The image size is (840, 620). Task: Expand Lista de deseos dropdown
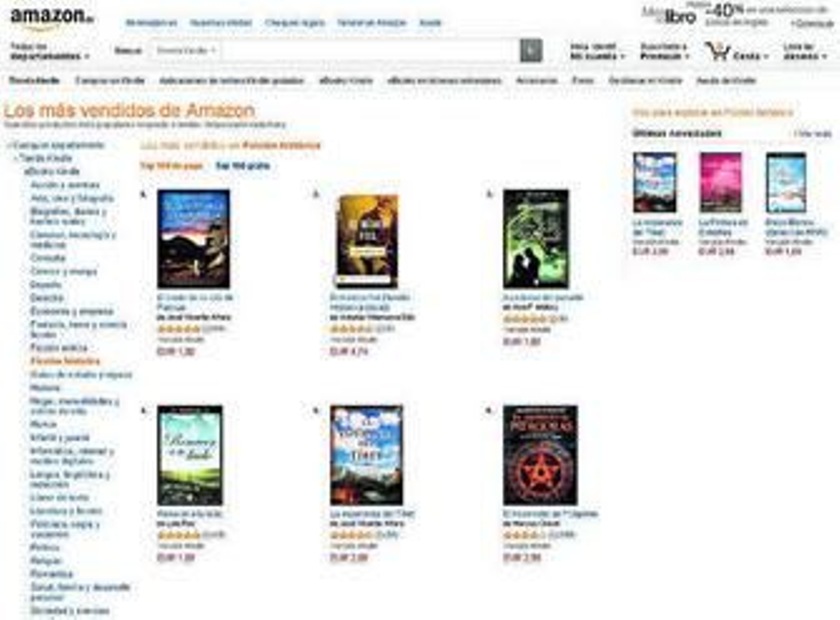coord(804,51)
